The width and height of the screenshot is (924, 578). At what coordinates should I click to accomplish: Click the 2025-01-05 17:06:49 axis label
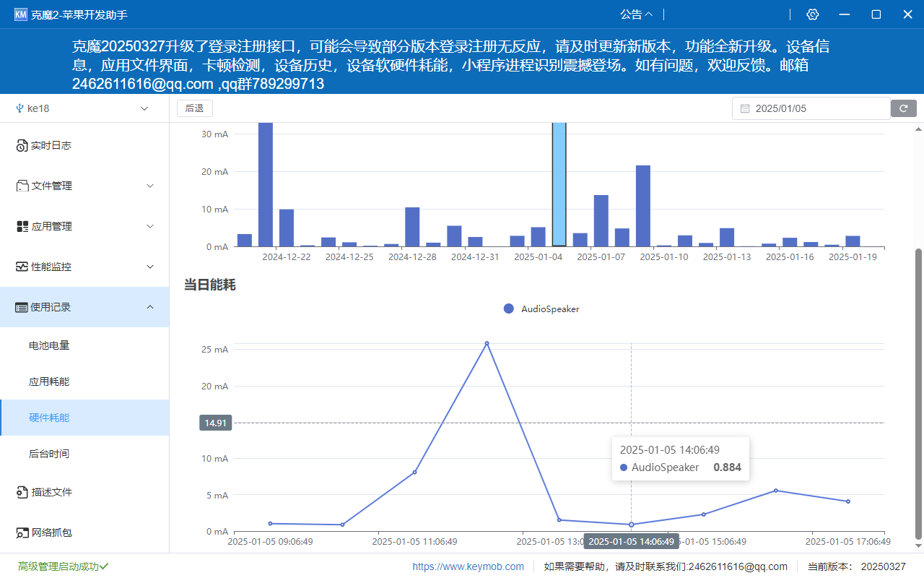847,541
